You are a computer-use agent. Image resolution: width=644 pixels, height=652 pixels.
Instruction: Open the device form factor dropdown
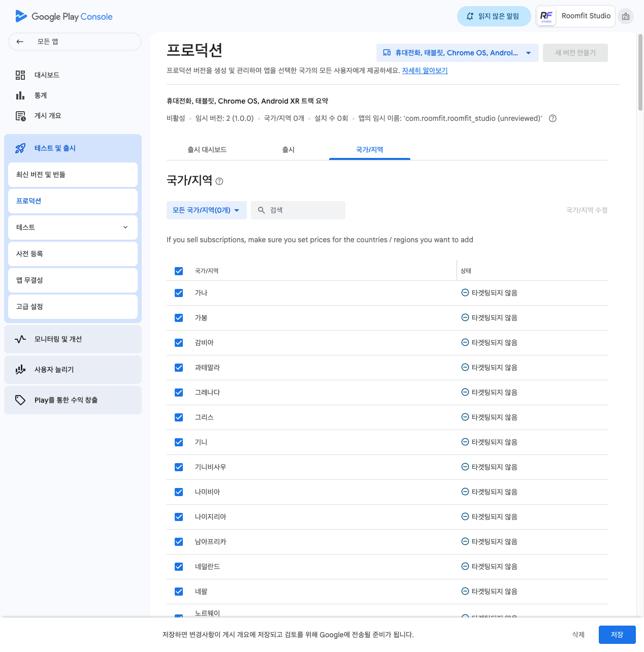click(457, 53)
